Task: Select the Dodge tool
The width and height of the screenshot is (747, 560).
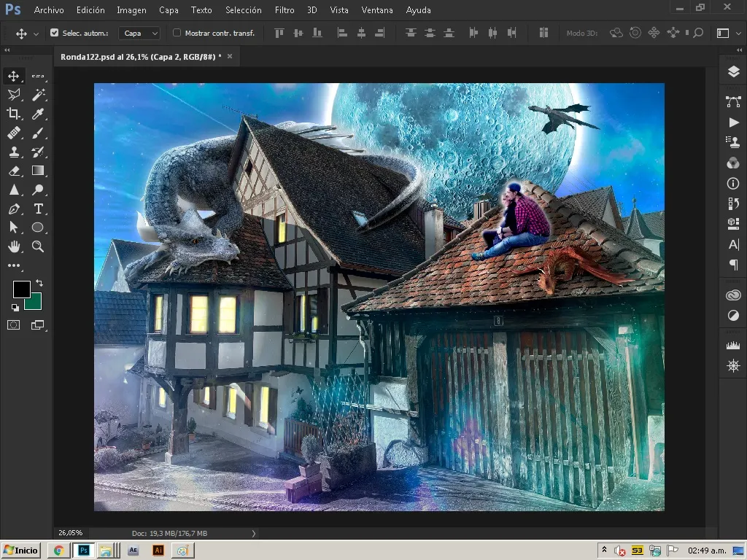Action: click(x=38, y=190)
